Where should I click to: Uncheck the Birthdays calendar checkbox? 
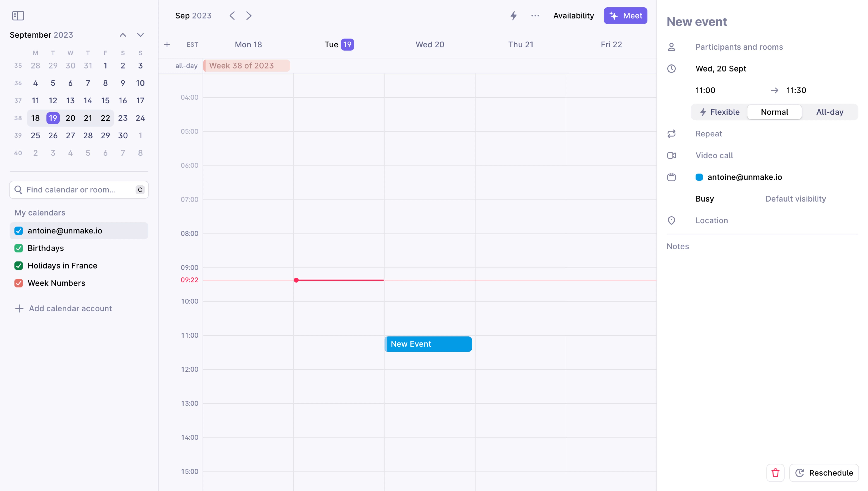click(x=19, y=248)
